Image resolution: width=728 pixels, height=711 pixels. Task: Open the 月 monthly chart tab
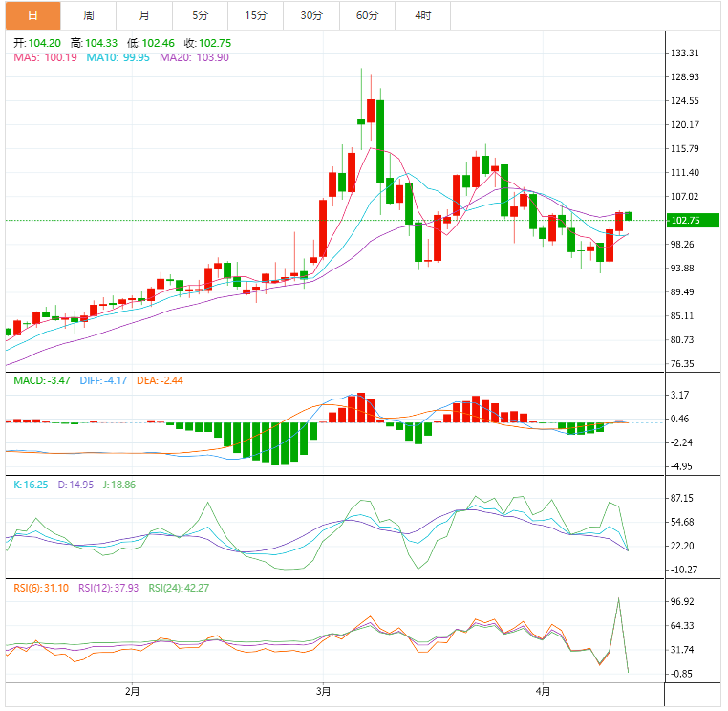(143, 15)
